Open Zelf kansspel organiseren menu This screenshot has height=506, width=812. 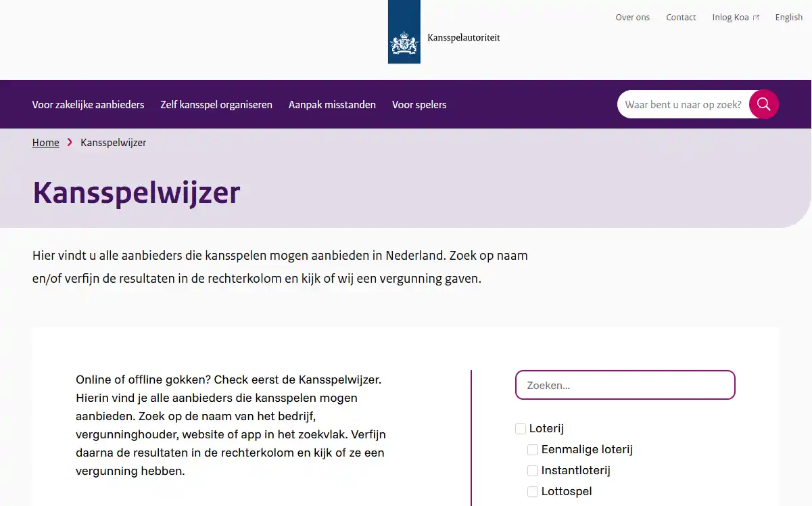pos(216,104)
